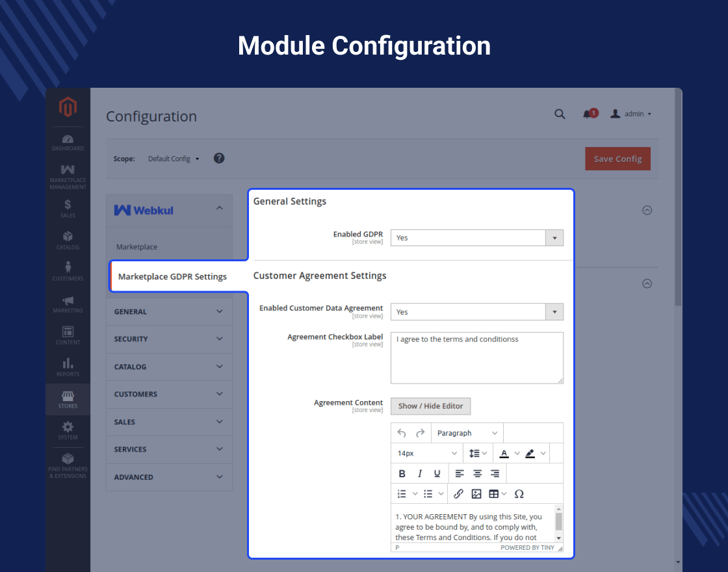The image size is (728, 572).
Task: Open Default Config scope dropdown
Action: (174, 159)
